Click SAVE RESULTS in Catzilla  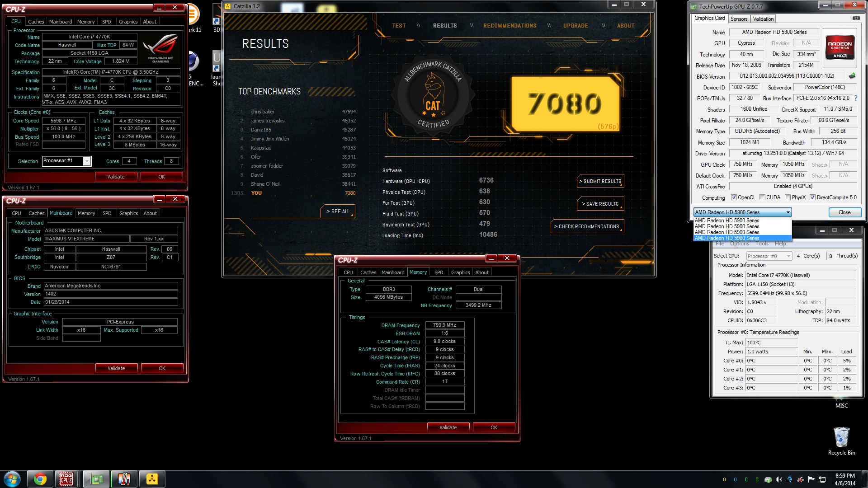pos(600,204)
